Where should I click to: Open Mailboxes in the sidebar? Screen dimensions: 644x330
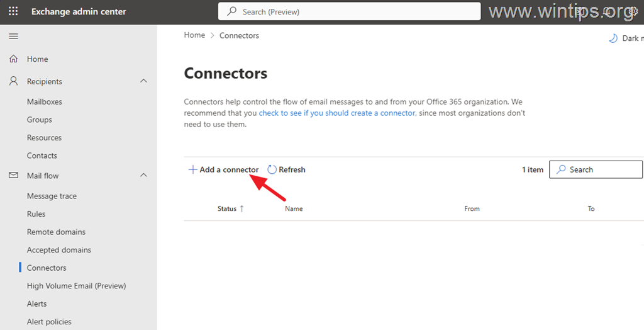[x=45, y=101]
